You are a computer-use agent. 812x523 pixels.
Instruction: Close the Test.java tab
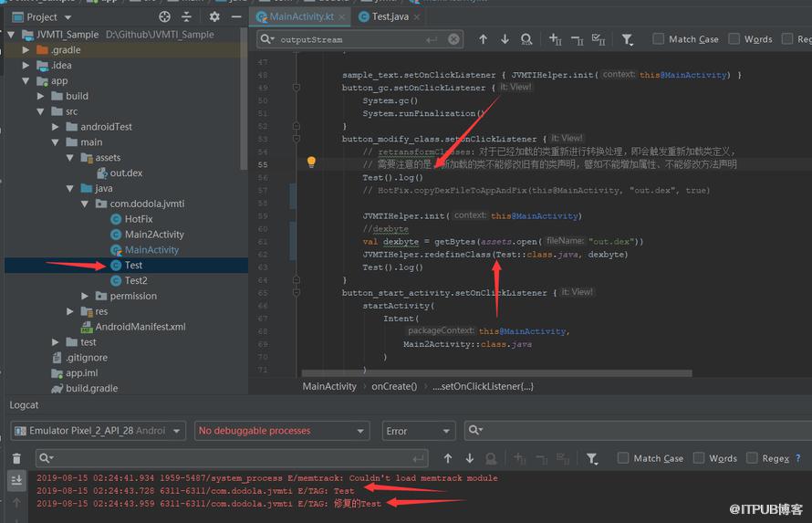[416, 17]
